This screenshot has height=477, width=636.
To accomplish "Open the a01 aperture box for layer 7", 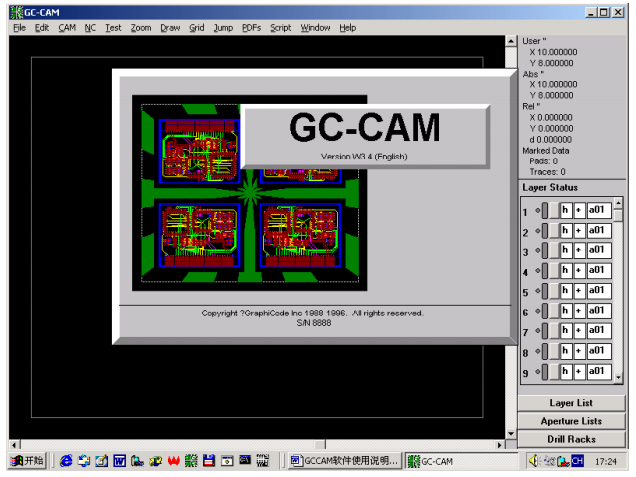I will point(599,330).
